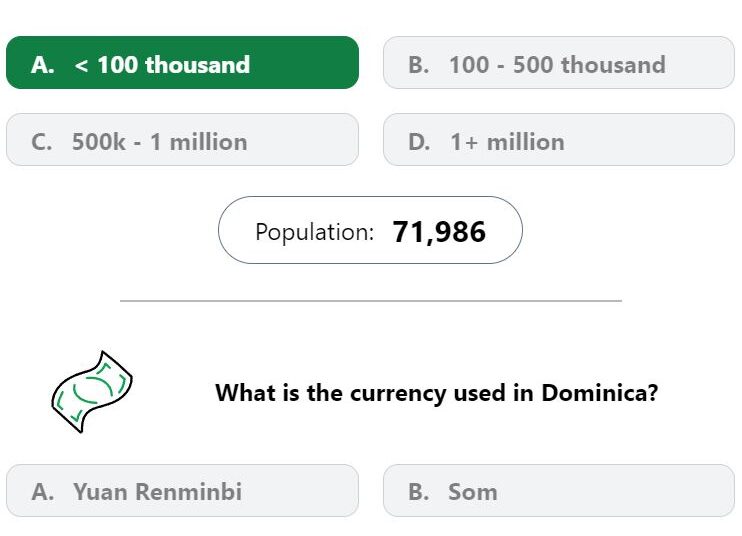Click the 'D.' letter beside 1+ million

click(x=419, y=142)
